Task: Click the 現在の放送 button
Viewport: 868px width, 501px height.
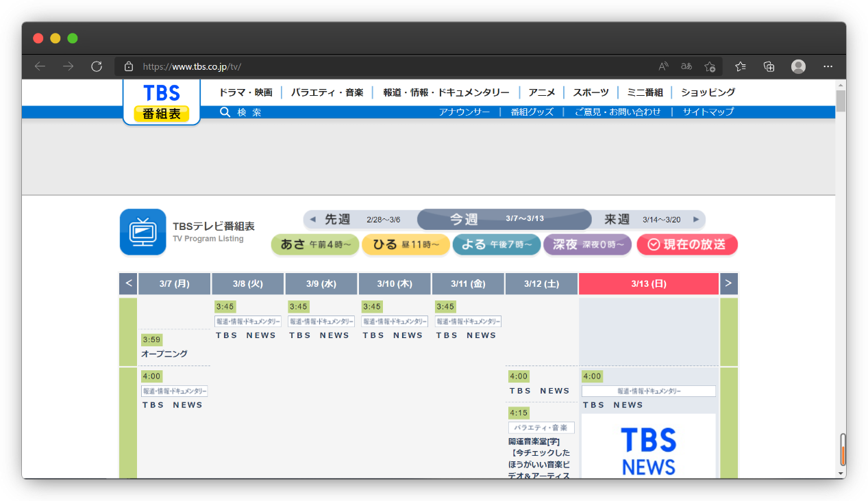Action: tap(687, 244)
